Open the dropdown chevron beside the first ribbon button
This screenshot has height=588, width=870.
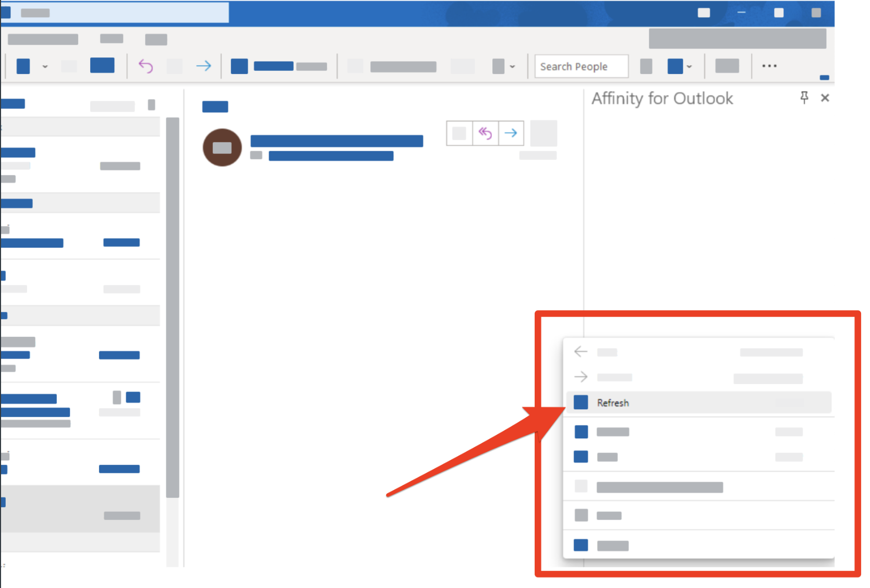pyautogui.click(x=45, y=67)
